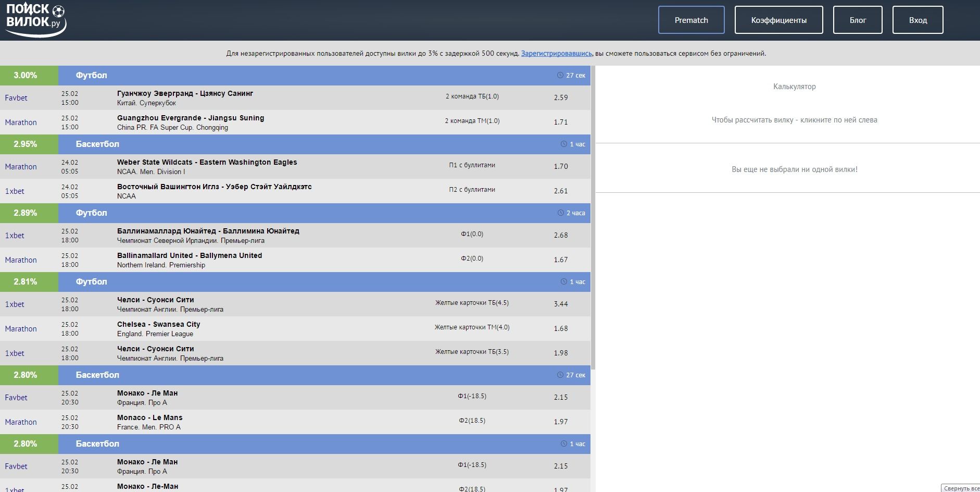Click the Поиск Вилок site logo
The height and width of the screenshot is (492, 980).
tap(35, 20)
